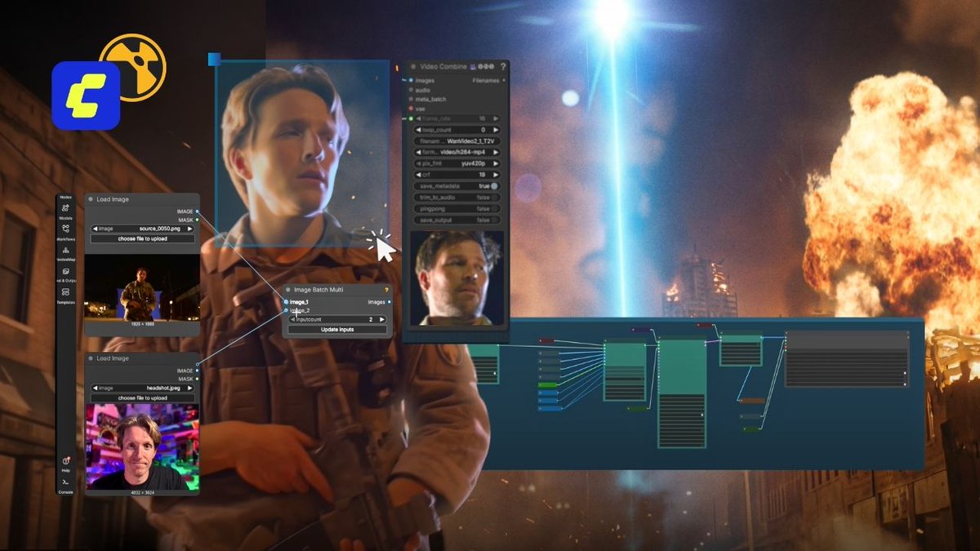The width and height of the screenshot is (980, 551).
Task: Click the IMAGE output port of headshot.jpeg node
Action: click(197, 371)
